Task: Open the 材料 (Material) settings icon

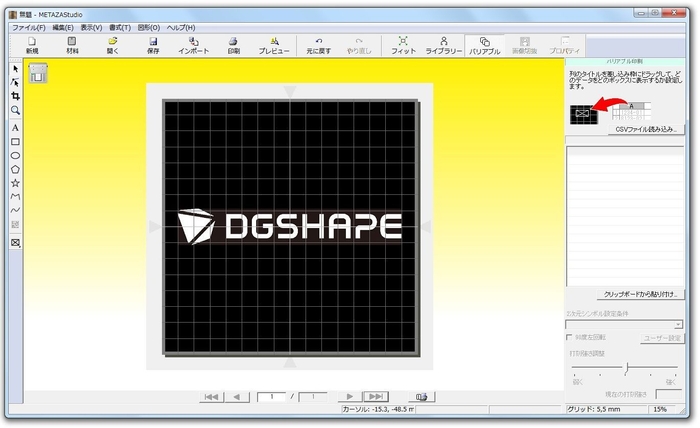Action: (x=72, y=44)
